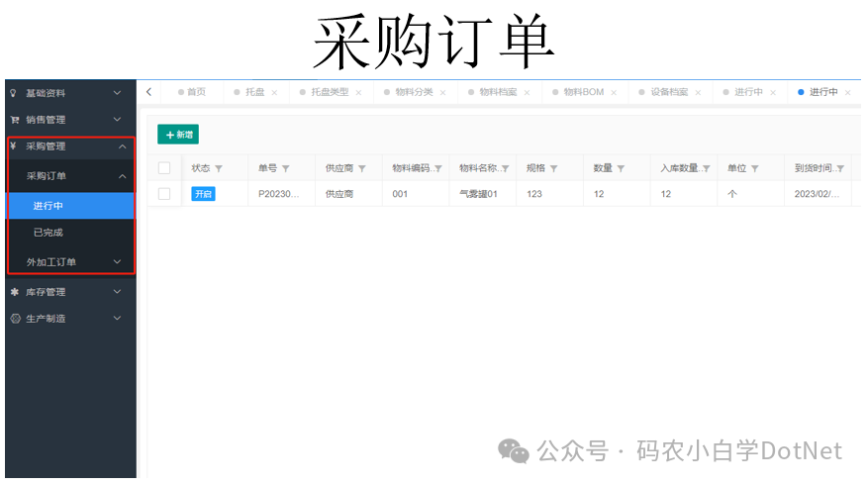The width and height of the screenshot is (868, 485).
Task: Click the filter icon on 到货时间 column
Action: (x=841, y=169)
